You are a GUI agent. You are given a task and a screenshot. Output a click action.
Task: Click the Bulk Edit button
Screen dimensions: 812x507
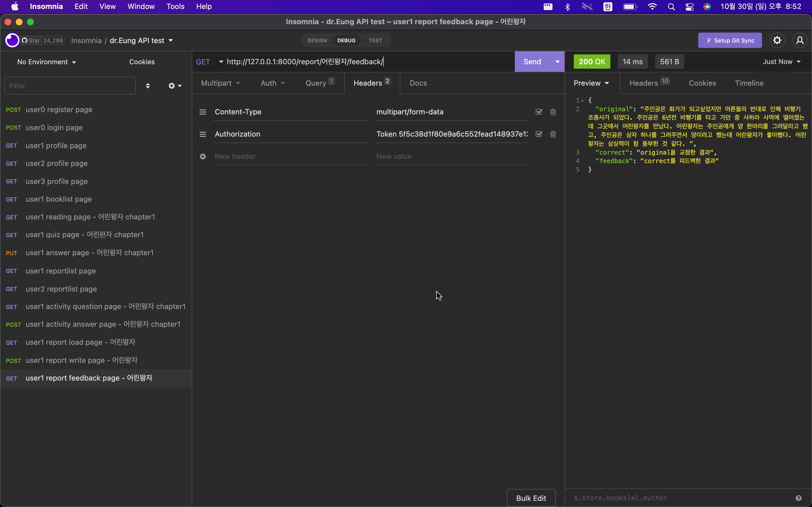[x=531, y=498]
